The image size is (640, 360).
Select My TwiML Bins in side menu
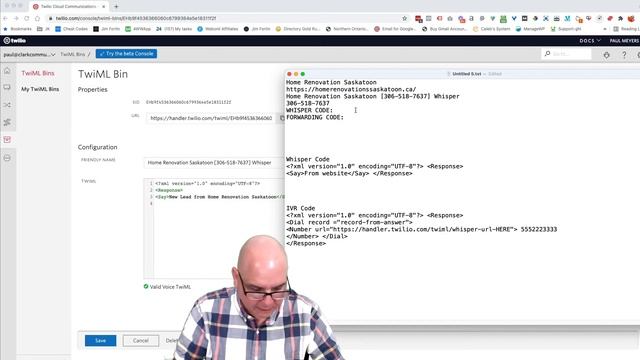40,89
